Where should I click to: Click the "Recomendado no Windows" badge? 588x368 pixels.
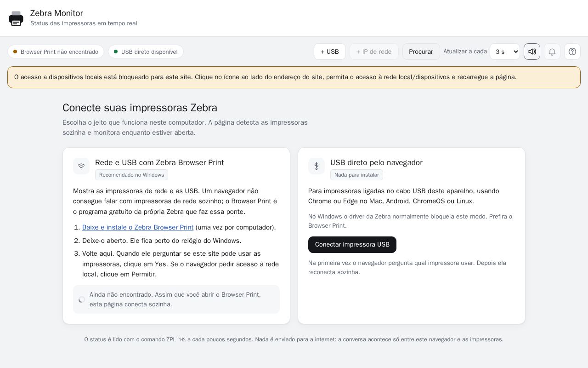[x=131, y=175]
